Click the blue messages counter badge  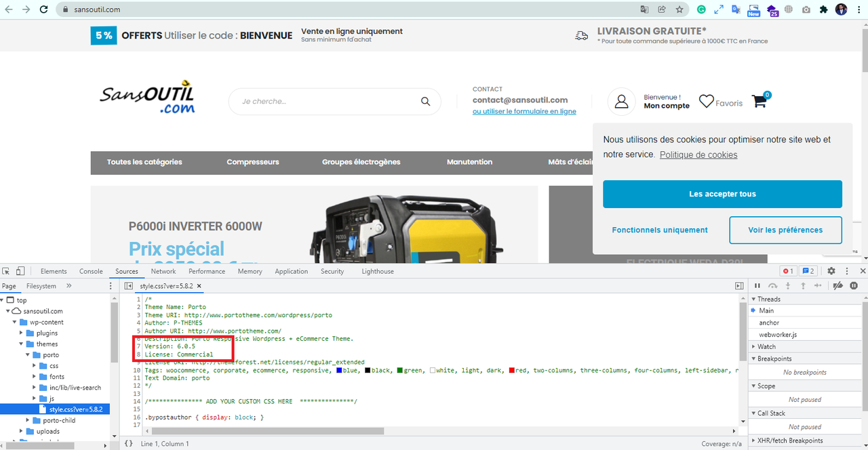coord(808,271)
